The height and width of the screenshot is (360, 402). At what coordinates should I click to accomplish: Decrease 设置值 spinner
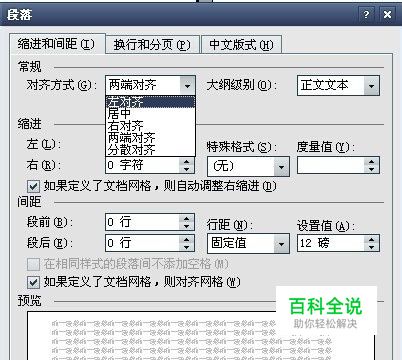371,247
